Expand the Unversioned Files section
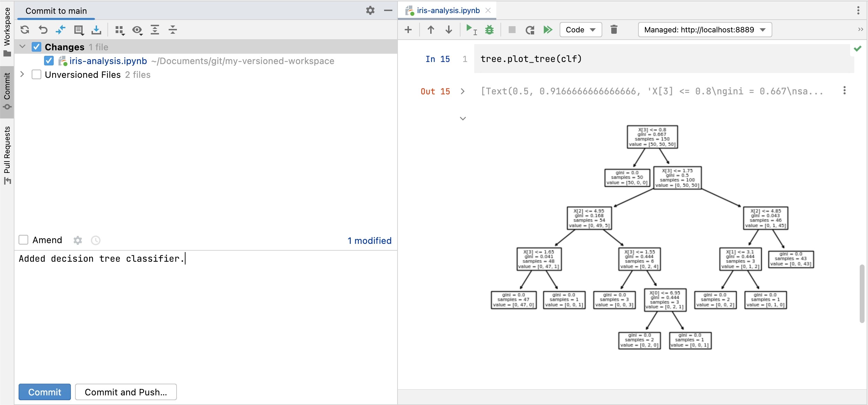Viewport: 868px width, 405px height. (22, 74)
